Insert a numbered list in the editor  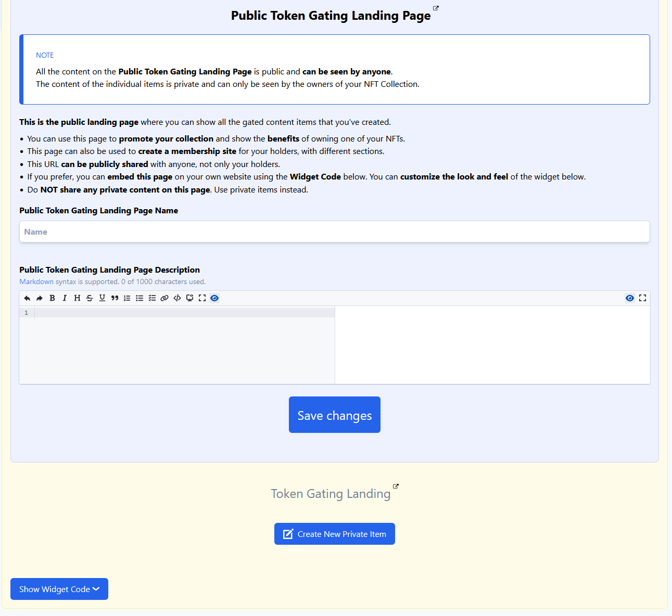(x=127, y=298)
